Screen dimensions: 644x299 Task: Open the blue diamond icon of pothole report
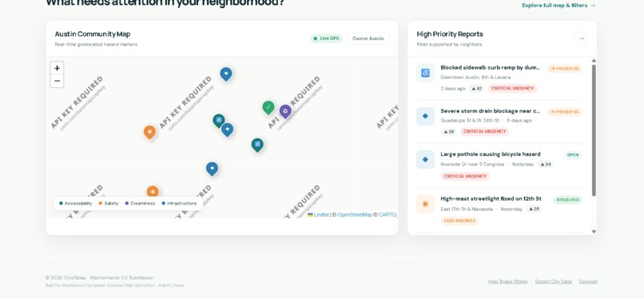point(425,159)
